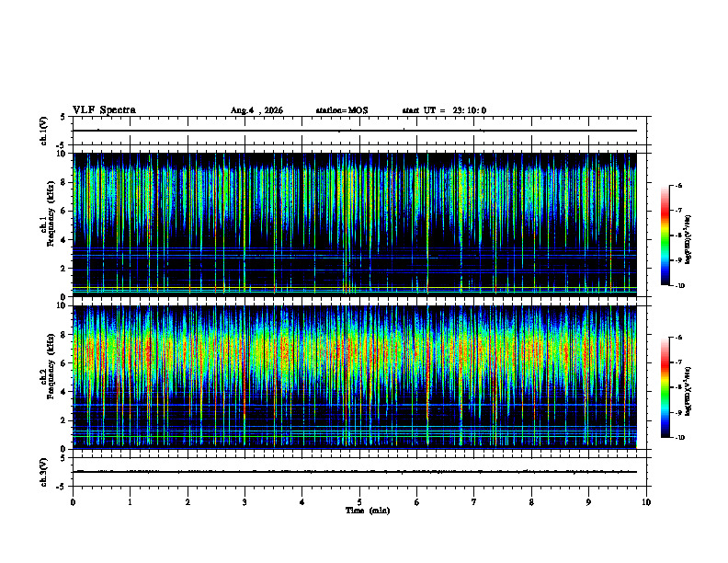Click the ch.2 spectrogram color scale bar
Screen dimensions: 728x563
[x=665, y=387]
